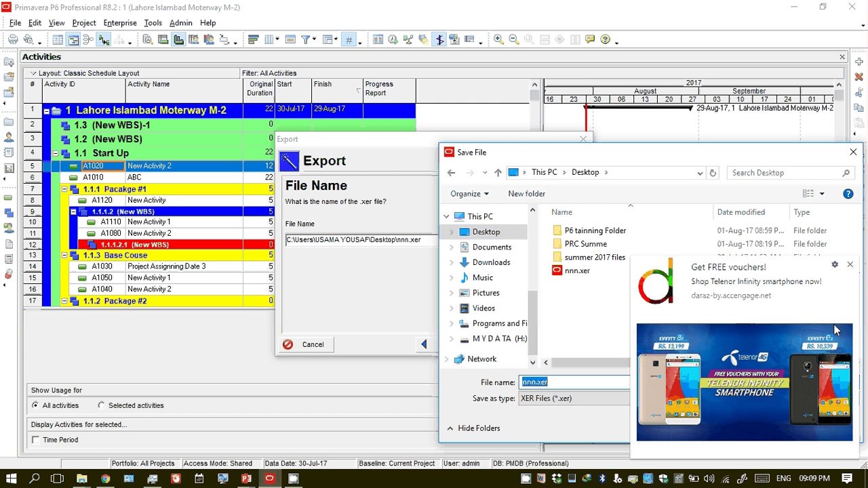868x488 pixels.
Task: Toggle the Gantt Chart view icon
Action: [73, 40]
